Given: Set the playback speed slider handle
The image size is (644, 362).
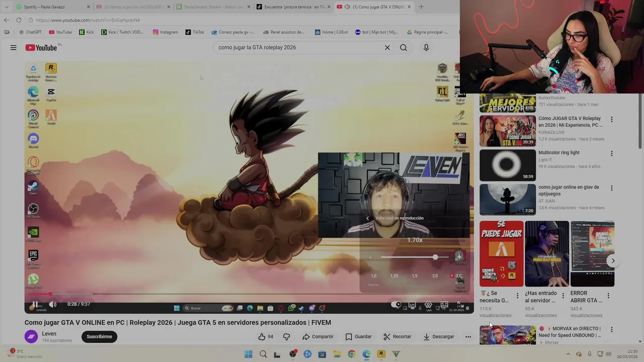Looking at the screenshot, I should 435,257.
